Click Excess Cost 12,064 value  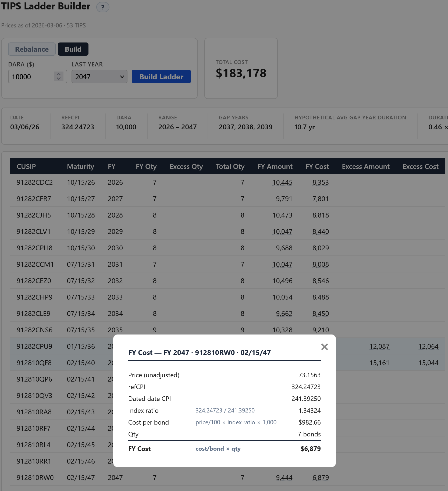(428, 346)
